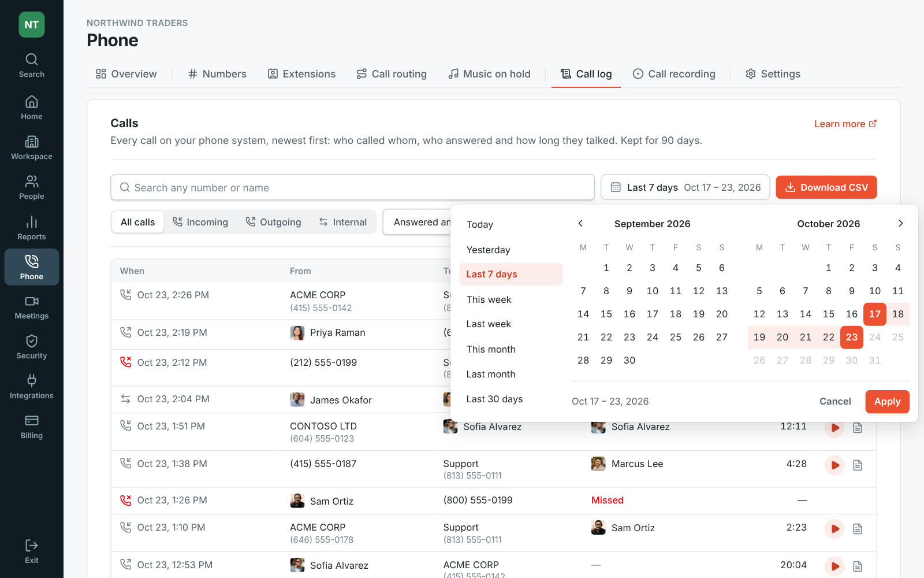Open transcript for the 1:38 PM call
Screen dimensions: 924x578
coord(858,465)
